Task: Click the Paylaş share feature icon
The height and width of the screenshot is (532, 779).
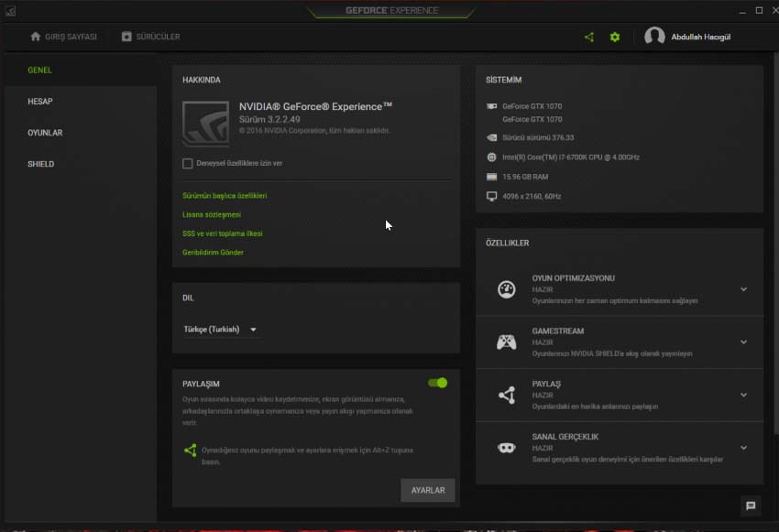Action: (506, 396)
